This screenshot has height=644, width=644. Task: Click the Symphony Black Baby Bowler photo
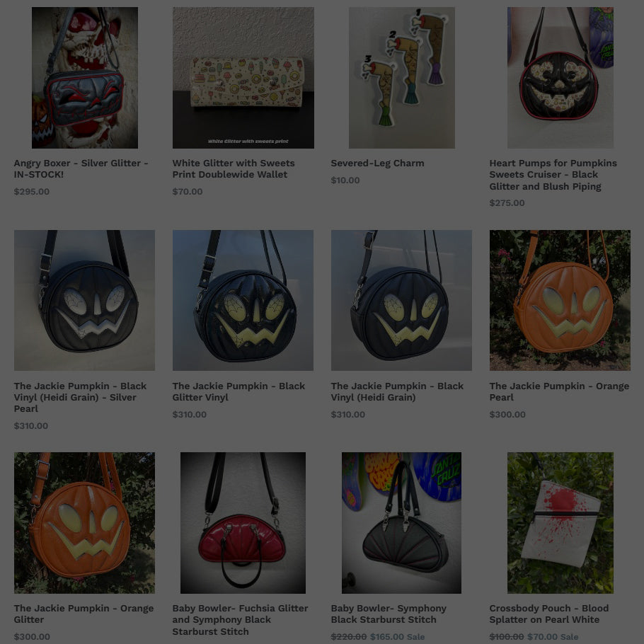click(x=402, y=523)
